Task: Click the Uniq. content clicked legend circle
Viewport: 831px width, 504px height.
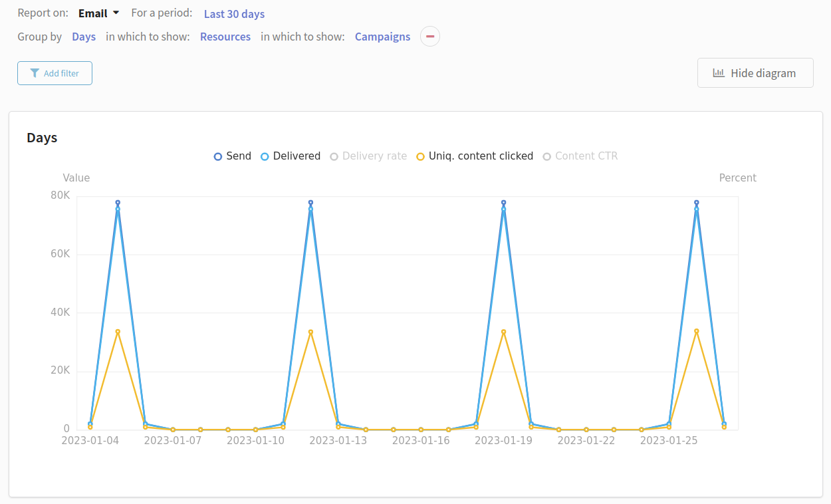Action: (x=420, y=156)
